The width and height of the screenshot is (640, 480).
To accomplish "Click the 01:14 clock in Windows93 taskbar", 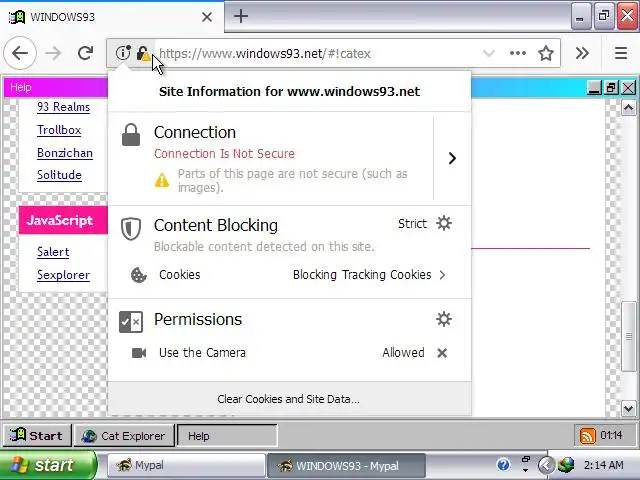I will tap(611, 435).
